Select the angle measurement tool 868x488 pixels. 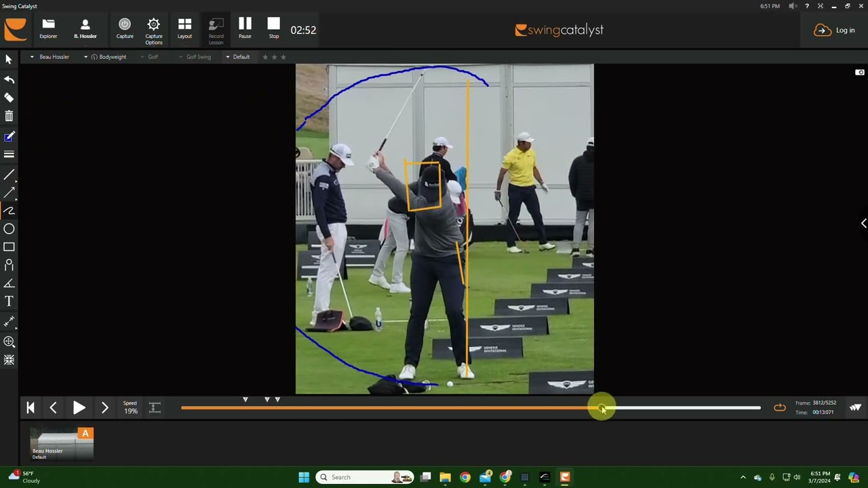(9, 283)
